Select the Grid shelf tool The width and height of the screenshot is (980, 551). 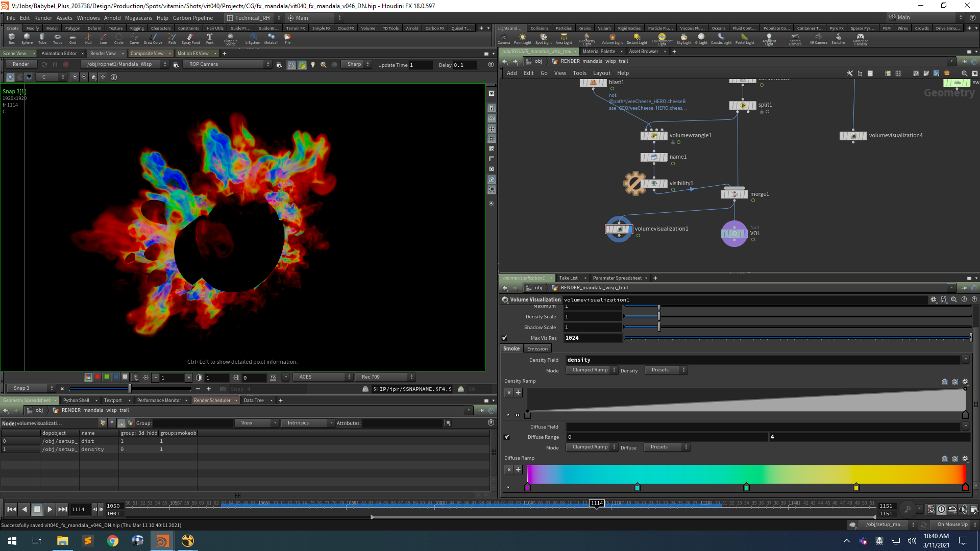(x=73, y=38)
